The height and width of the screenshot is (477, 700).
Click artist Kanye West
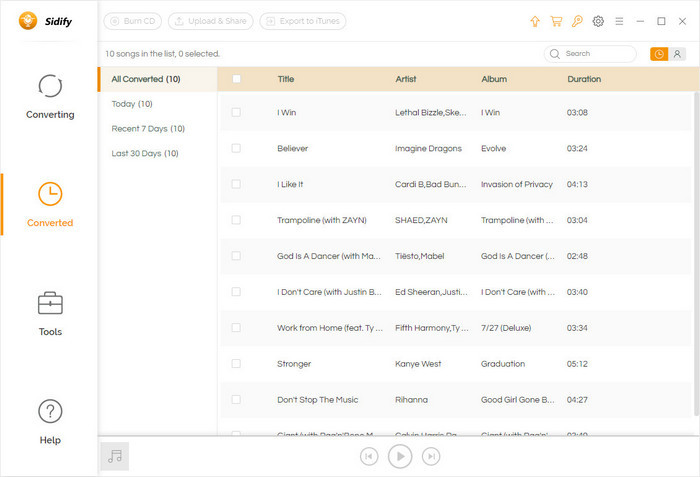coord(418,364)
